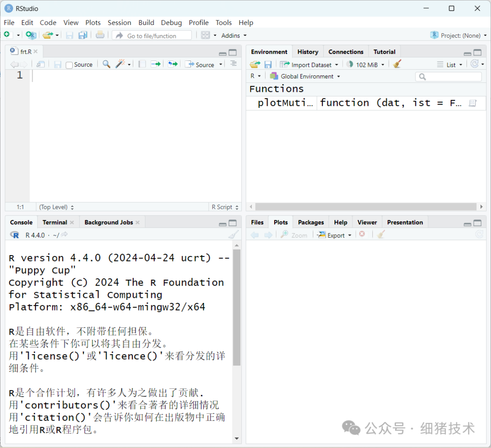
Task: Open the Project (None) menu
Action: click(459, 35)
